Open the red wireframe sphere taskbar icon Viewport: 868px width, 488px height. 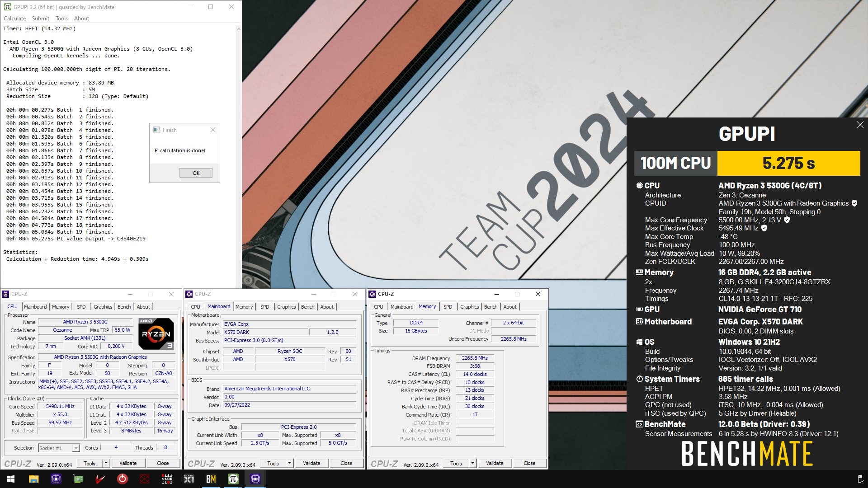coord(145,479)
